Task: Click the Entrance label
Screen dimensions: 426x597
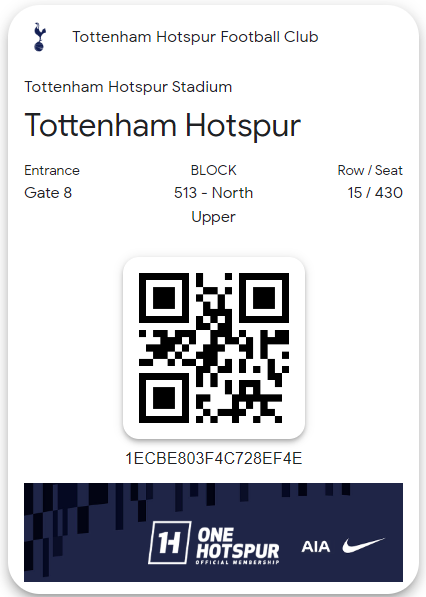Action: [52, 170]
